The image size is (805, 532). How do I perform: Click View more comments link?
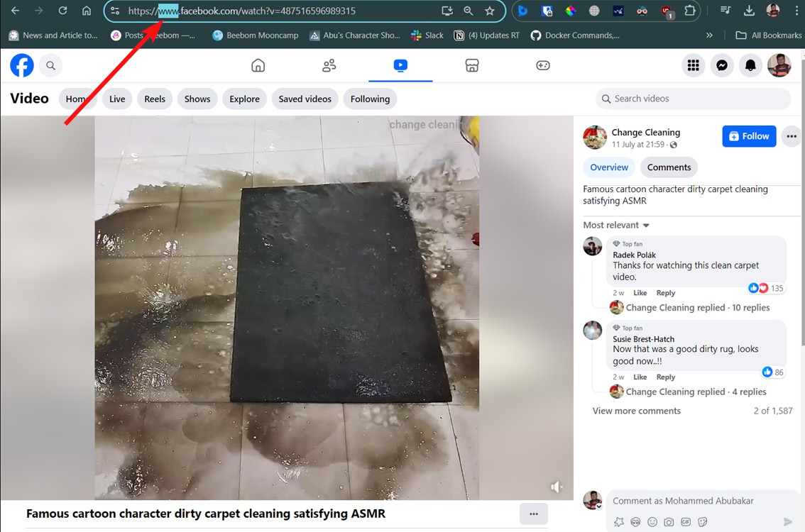(x=636, y=411)
